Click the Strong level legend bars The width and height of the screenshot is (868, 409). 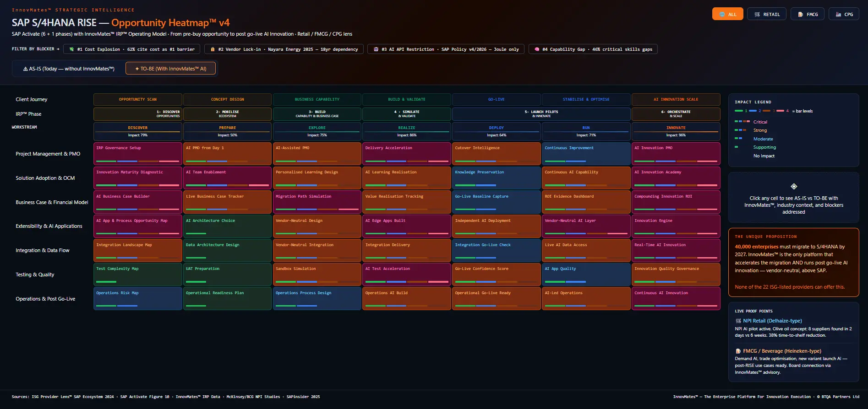click(740, 130)
